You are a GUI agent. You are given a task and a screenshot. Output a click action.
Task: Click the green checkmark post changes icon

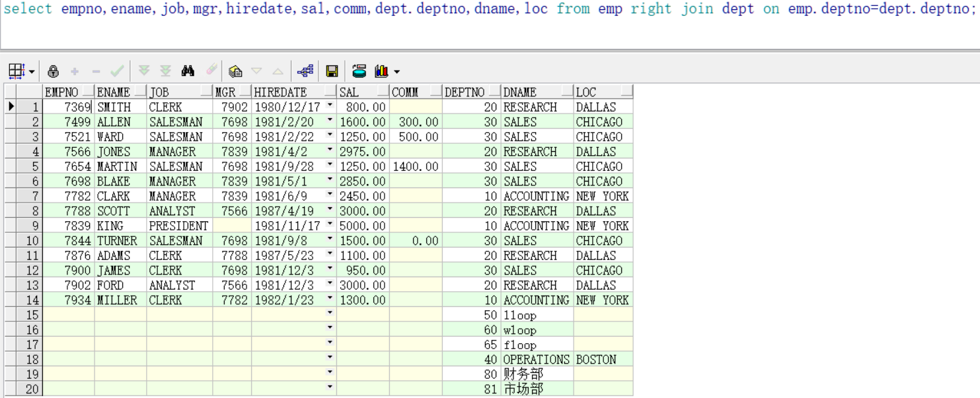point(117,71)
